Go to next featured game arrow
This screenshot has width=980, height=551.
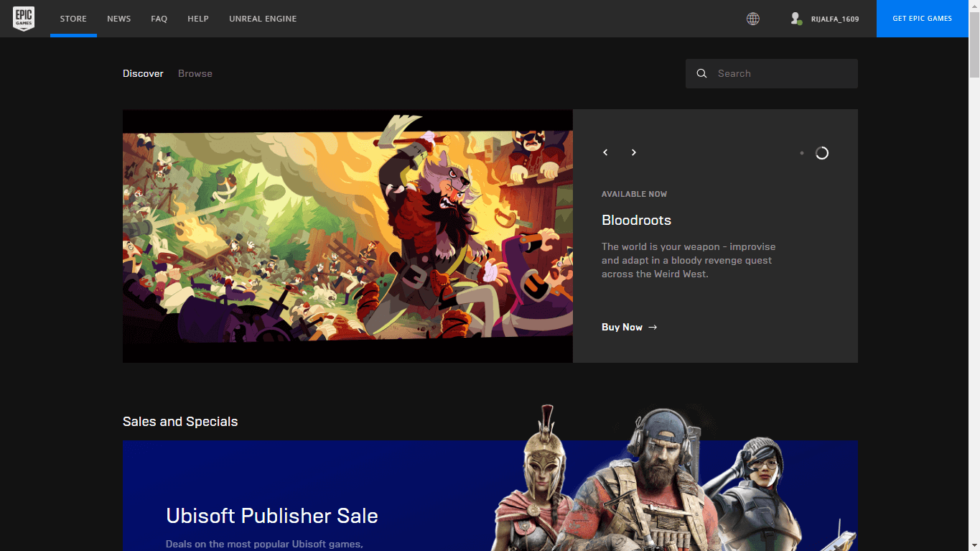pyautogui.click(x=633, y=152)
